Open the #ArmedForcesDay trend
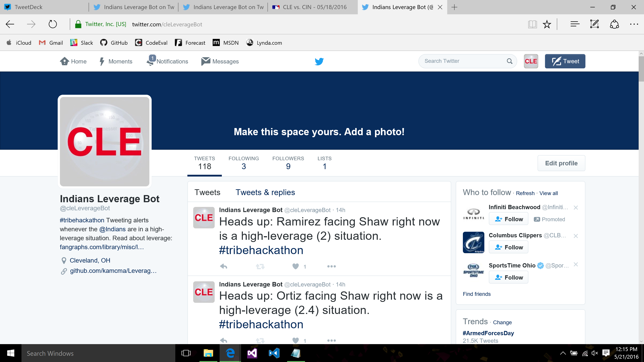The height and width of the screenshot is (362, 644). [488, 333]
